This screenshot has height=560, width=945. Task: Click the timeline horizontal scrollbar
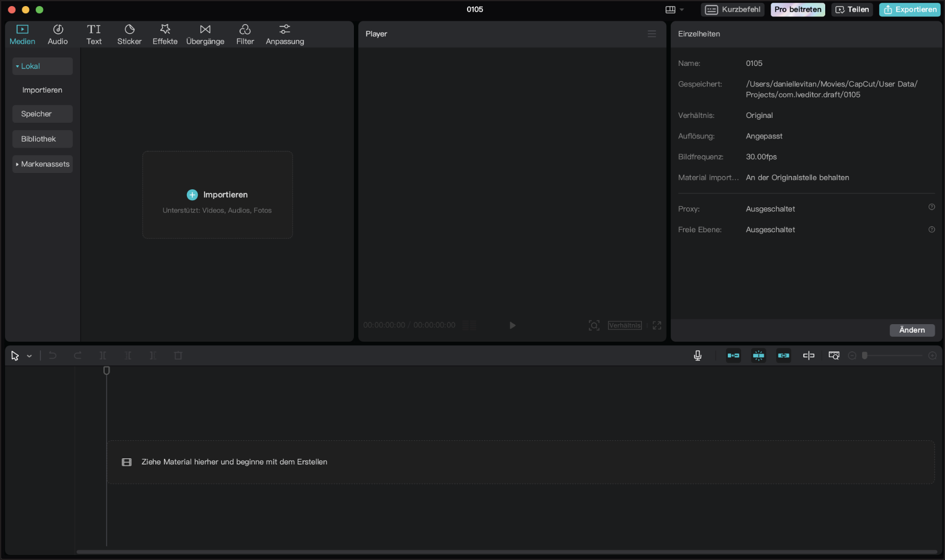(x=507, y=552)
